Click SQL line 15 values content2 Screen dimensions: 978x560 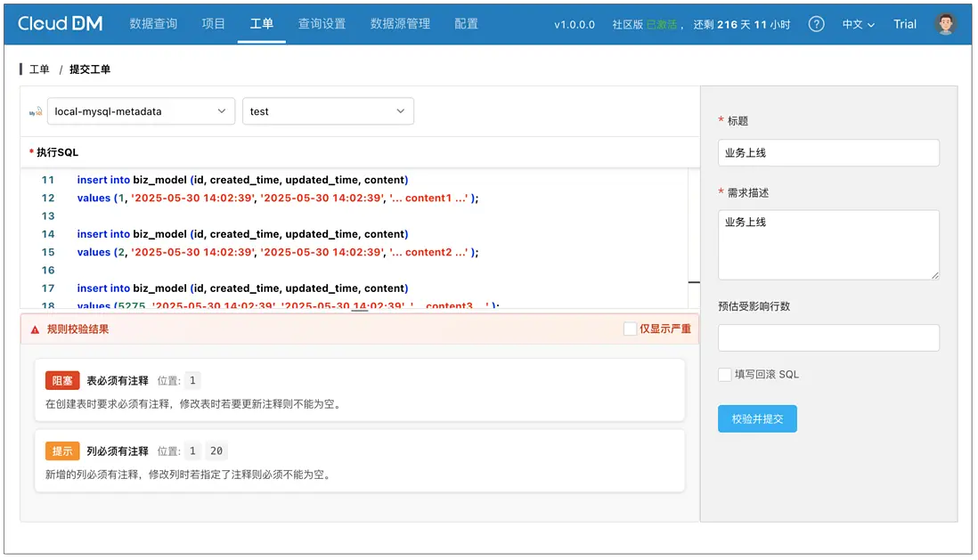pyautogui.click(x=278, y=252)
